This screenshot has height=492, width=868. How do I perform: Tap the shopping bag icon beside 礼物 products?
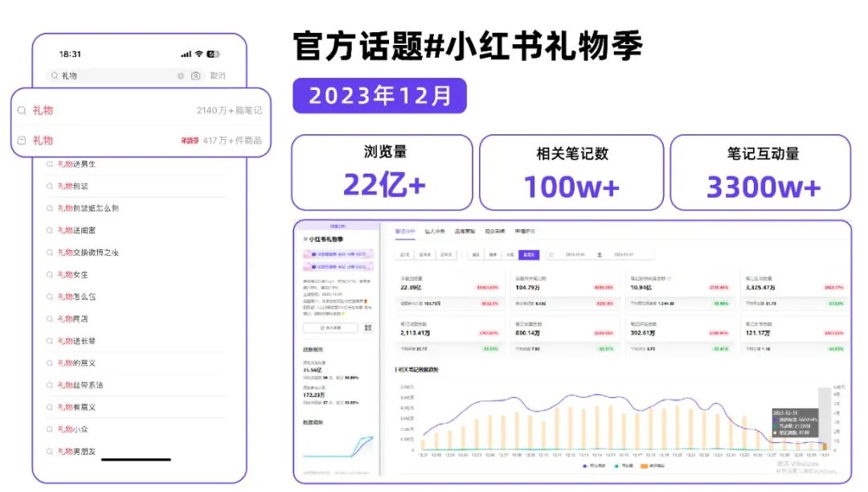coord(22,140)
